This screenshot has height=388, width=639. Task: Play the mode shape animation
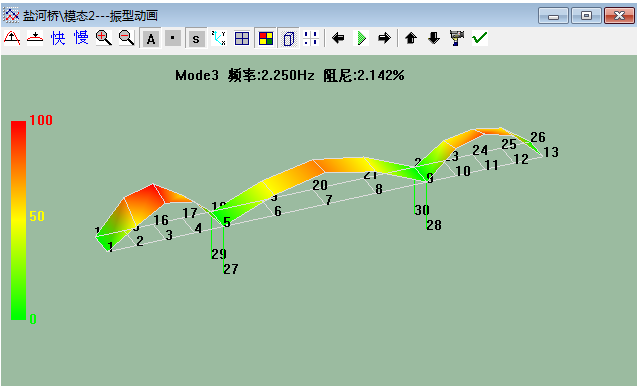click(x=361, y=38)
